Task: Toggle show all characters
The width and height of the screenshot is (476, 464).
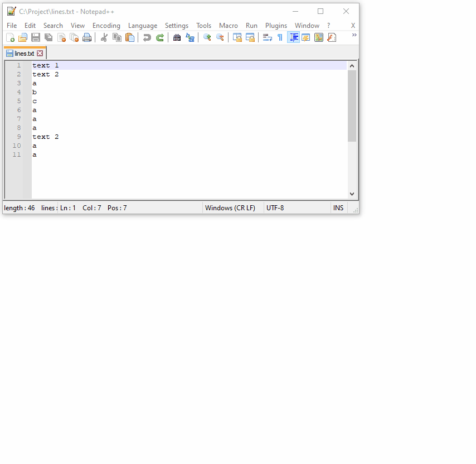Action: coord(279,37)
